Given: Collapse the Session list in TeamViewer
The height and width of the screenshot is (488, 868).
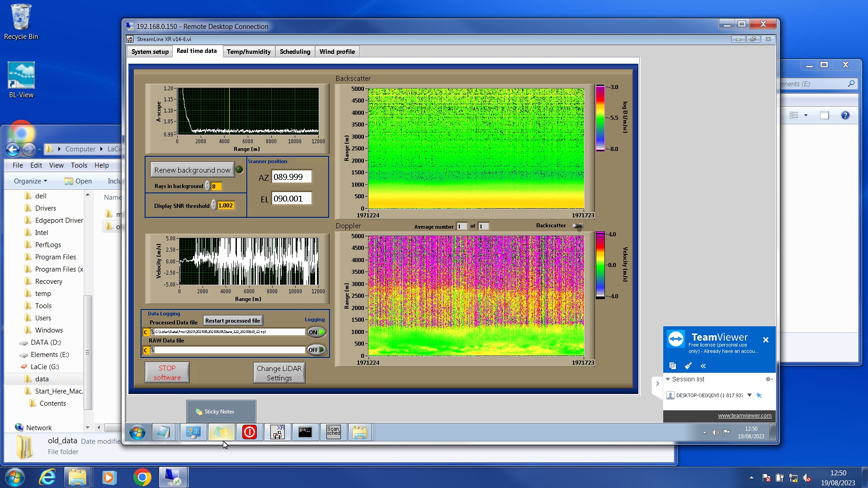Looking at the screenshot, I should tap(668, 379).
